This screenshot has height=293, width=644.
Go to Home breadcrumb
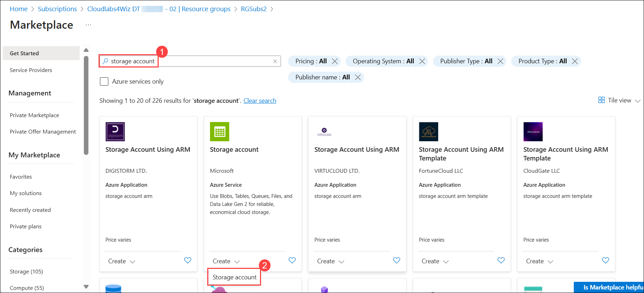[19, 9]
